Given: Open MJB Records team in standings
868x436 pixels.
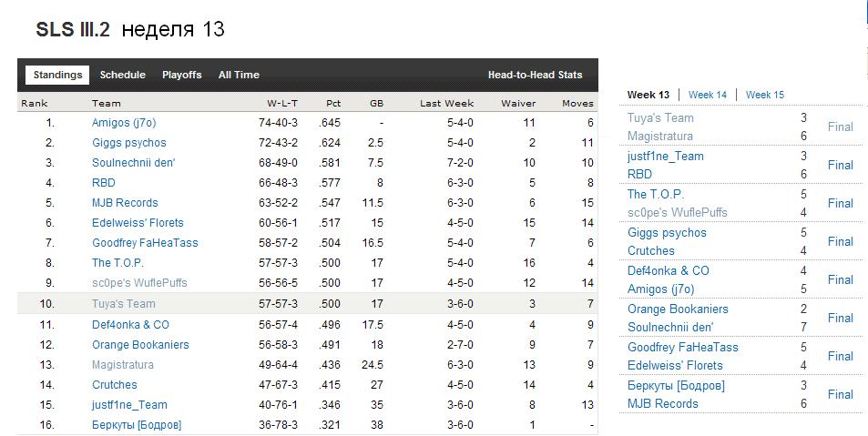Looking at the screenshot, I should pos(125,202).
